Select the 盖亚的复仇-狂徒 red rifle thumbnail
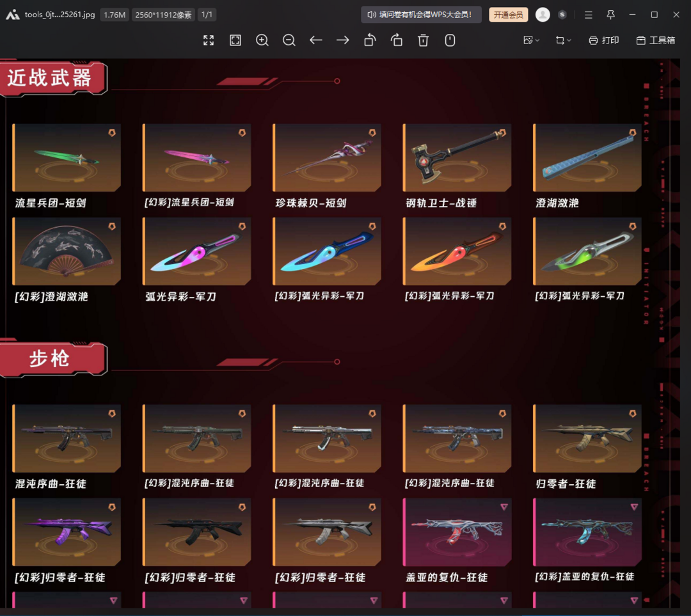 (x=457, y=532)
